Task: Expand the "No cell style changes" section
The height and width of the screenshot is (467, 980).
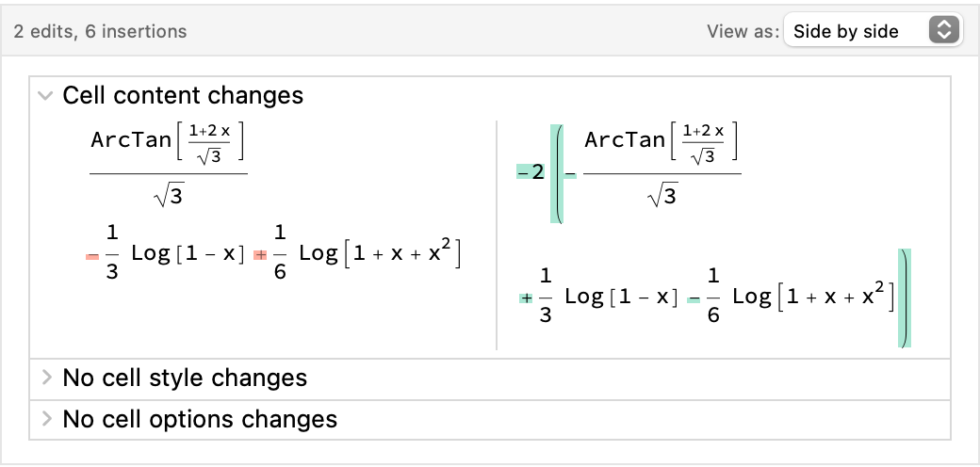Action: point(44,378)
